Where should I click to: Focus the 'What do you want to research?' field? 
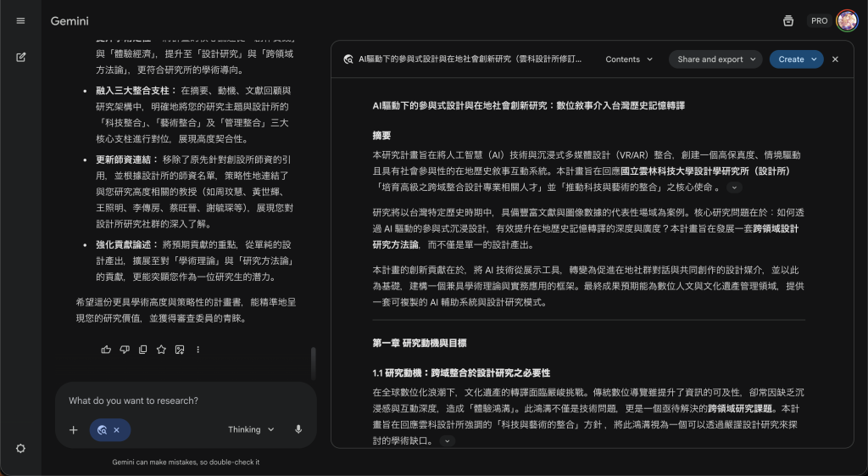point(186,400)
